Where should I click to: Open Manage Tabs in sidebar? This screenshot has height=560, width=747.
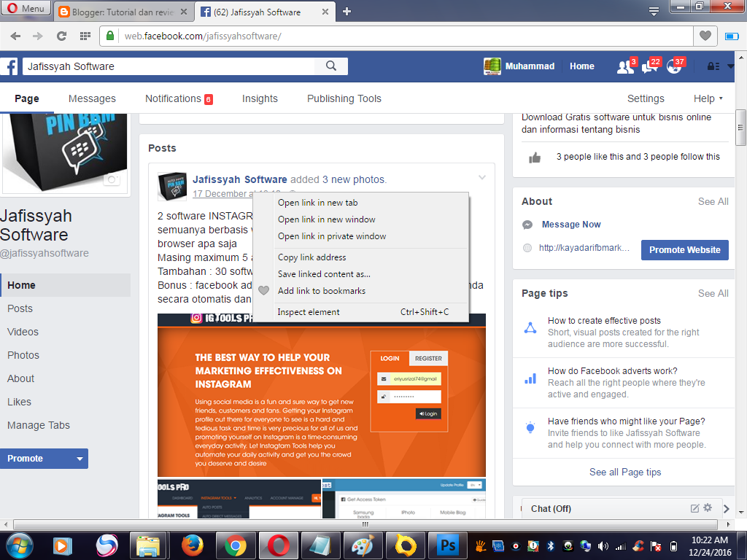(x=39, y=425)
